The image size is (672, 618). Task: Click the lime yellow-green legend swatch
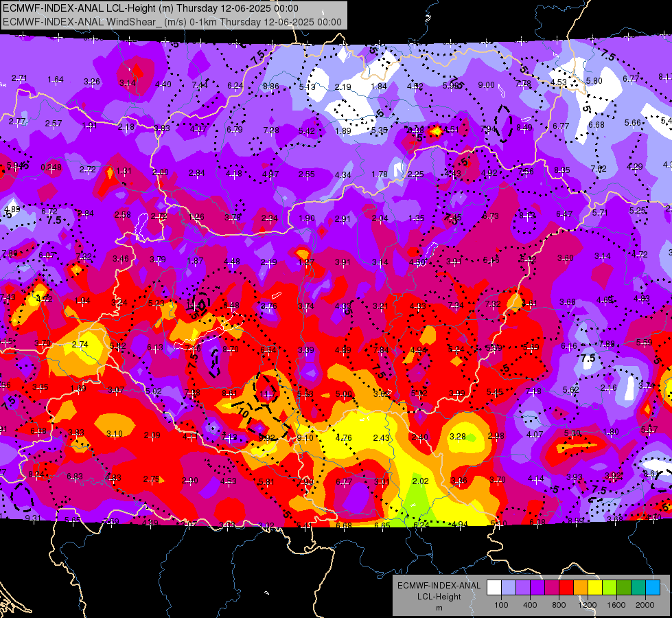click(x=610, y=588)
